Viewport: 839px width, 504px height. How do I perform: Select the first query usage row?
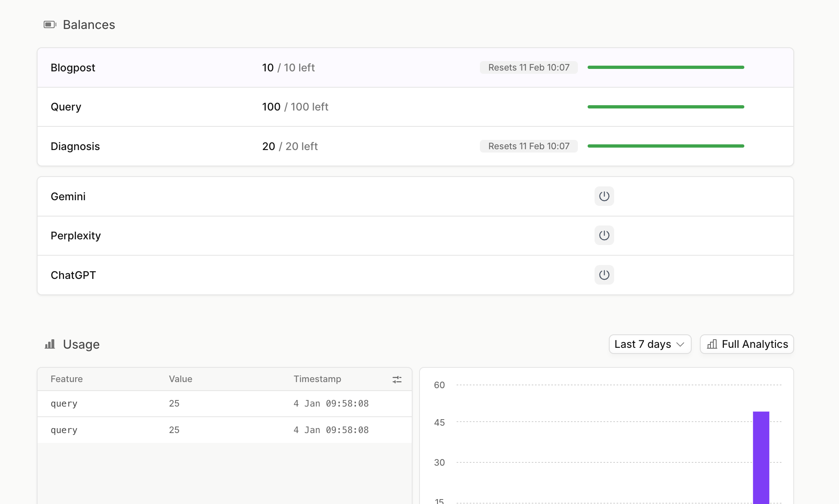pyautogui.click(x=224, y=403)
